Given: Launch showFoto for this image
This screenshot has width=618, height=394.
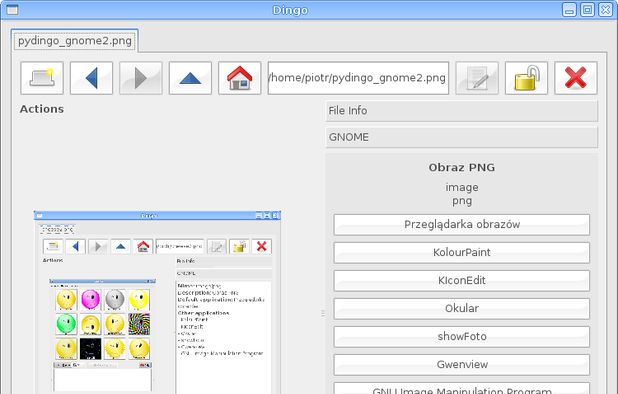Looking at the screenshot, I should (462, 336).
